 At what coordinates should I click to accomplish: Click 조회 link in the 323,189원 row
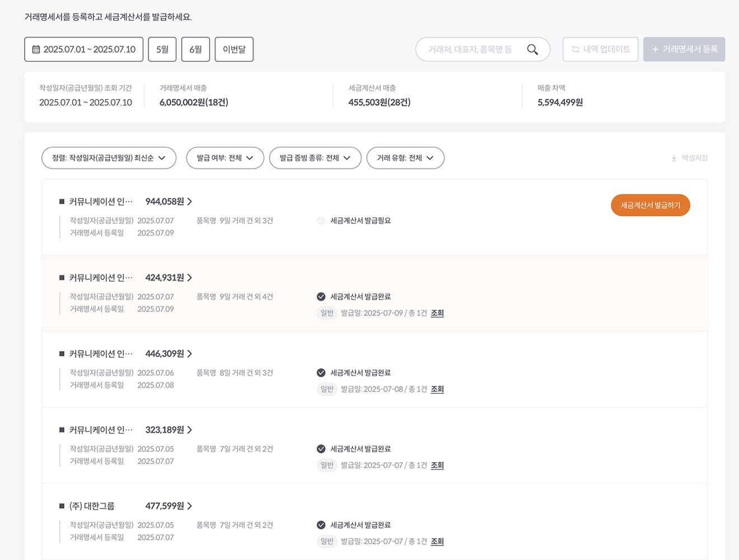tap(437, 465)
